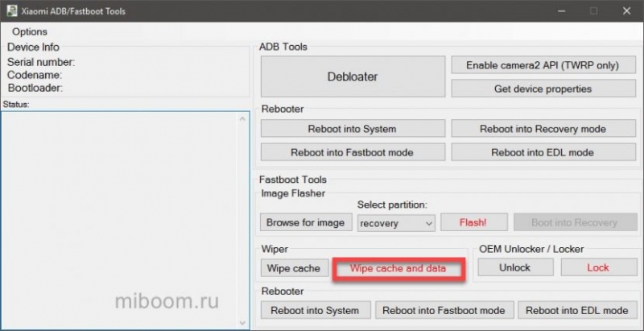Click scroll down arrow in Status box

point(242,323)
